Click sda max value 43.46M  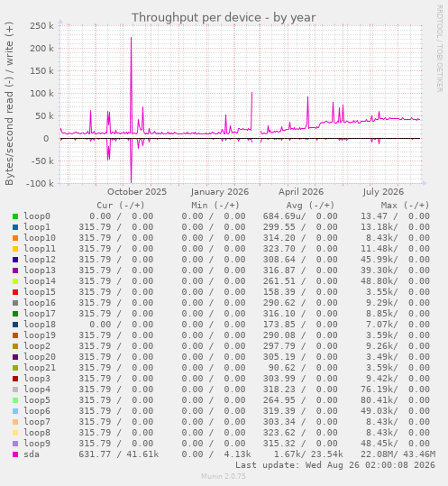(x=419, y=454)
